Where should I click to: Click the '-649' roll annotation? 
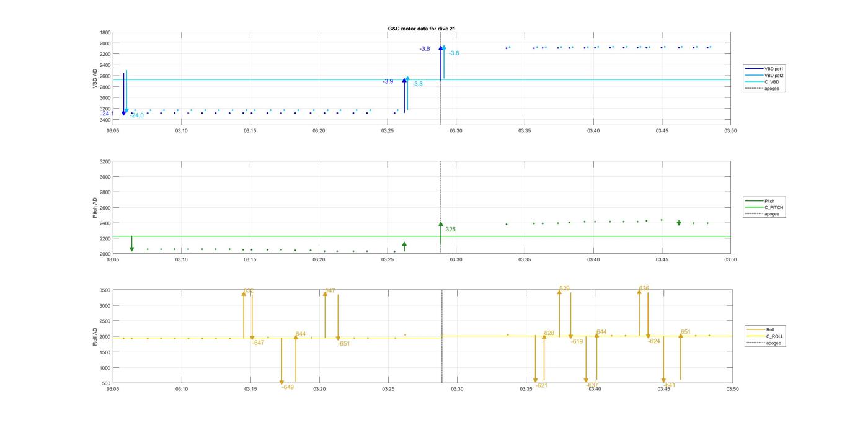pyautogui.click(x=288, y=387)
